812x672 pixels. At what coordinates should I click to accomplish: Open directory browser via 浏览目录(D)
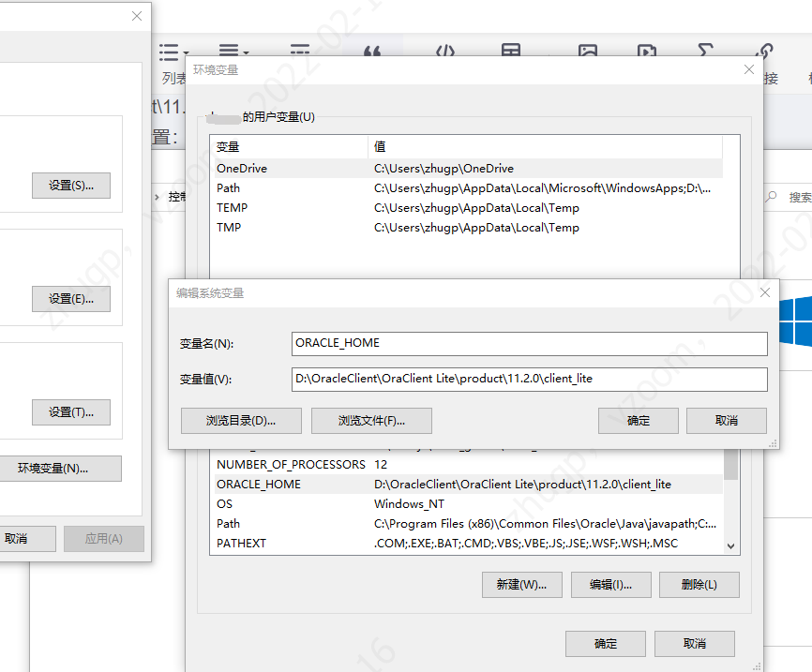241,421
